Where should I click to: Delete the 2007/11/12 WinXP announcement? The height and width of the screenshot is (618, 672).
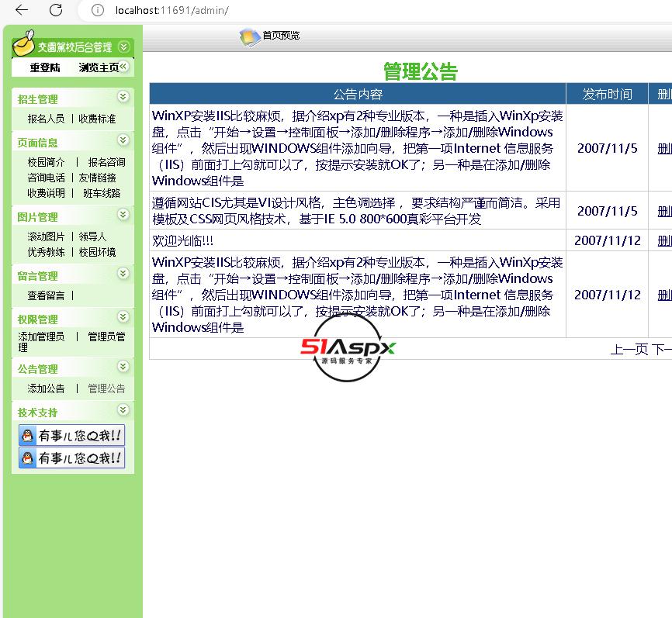(665, 295)
